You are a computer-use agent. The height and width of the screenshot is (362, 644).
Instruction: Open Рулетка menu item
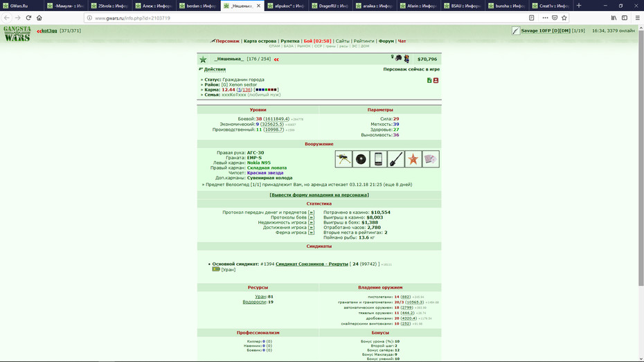pos(290,41)
